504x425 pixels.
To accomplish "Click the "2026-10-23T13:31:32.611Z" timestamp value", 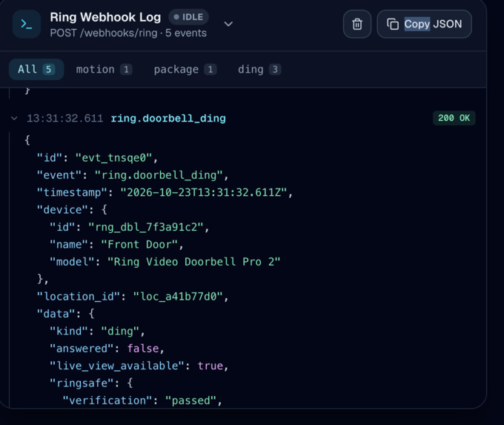I will pyautogui.click(x=204, y=192).
